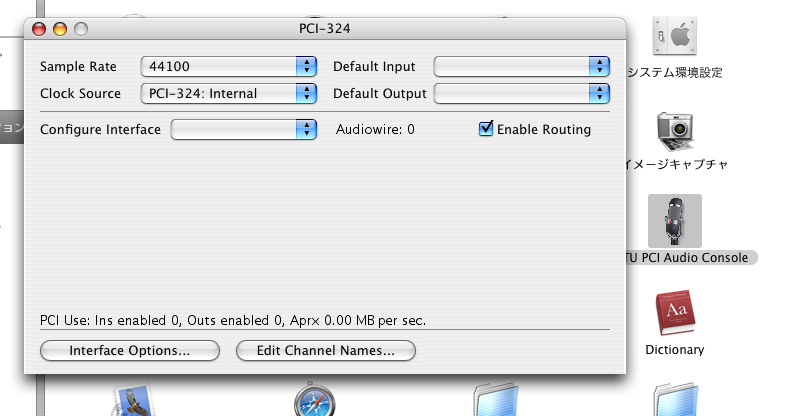The width and height of the screenshot is (792, 416).
Task: Open the Sample Rate dropdown showing 44100
Action: (229, 66)
